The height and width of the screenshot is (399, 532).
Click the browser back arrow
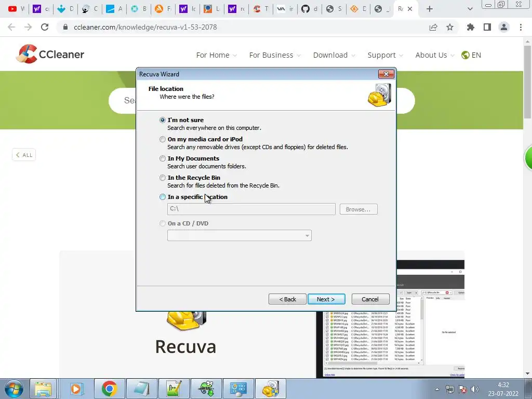pos(11,27)
